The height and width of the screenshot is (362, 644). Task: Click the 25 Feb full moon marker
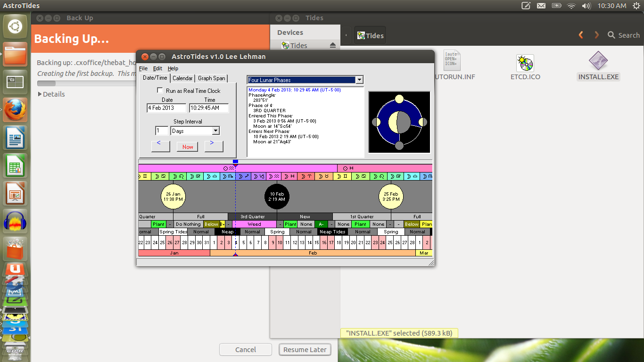[x=390, y=196]
